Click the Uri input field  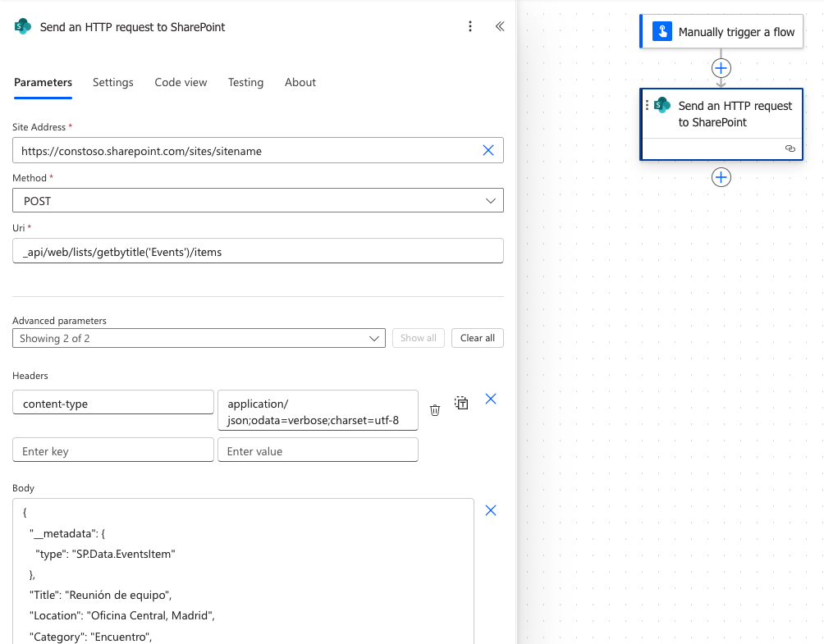(x=258, y=252)
